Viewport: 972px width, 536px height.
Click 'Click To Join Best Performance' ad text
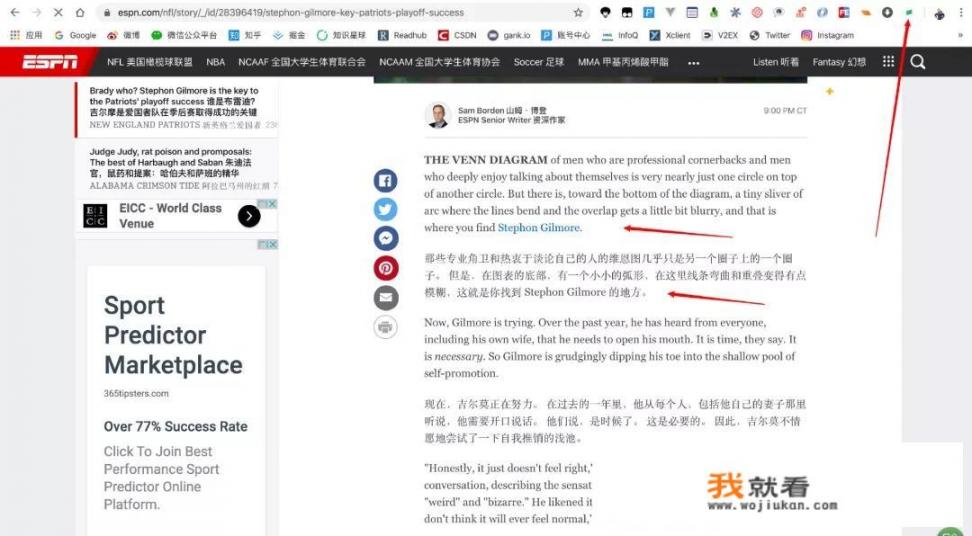pyautogui.click(x=161, y=478)
